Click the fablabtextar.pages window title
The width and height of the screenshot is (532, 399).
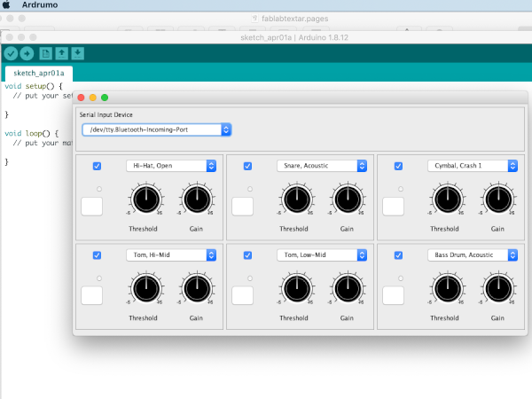click(x=294, y=19)
